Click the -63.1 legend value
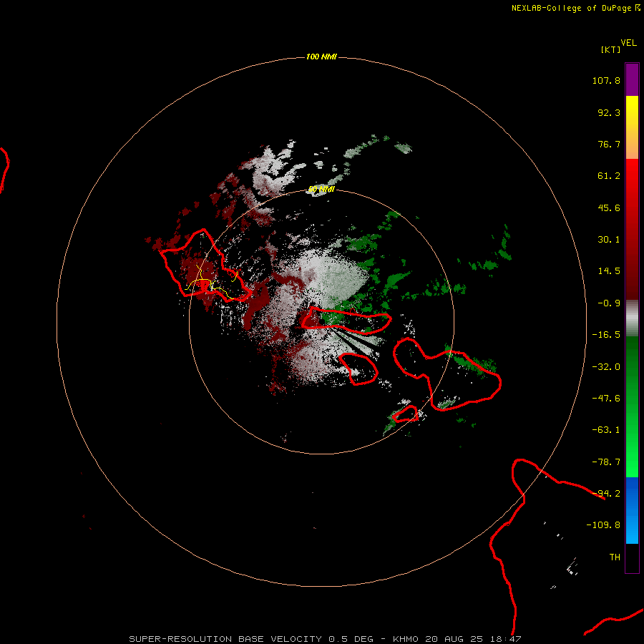Screen dimensions: 644x644 (x=606, y=430)
